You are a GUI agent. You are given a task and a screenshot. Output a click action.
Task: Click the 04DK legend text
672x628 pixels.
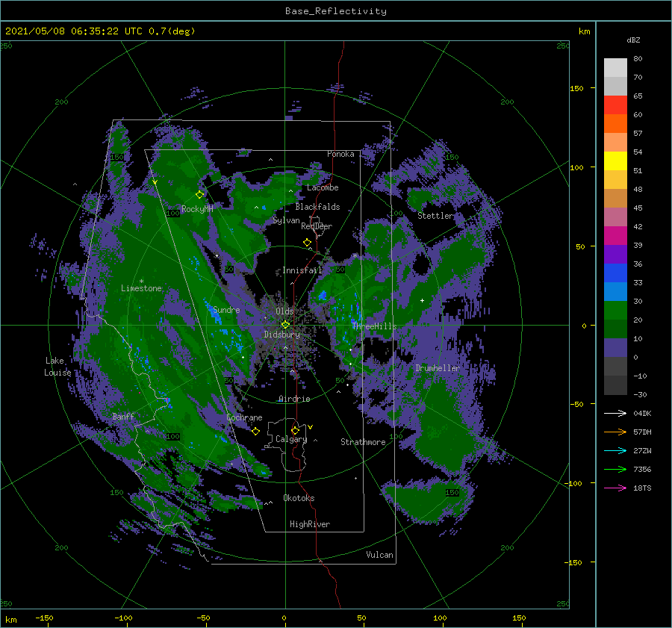point(642,413)
